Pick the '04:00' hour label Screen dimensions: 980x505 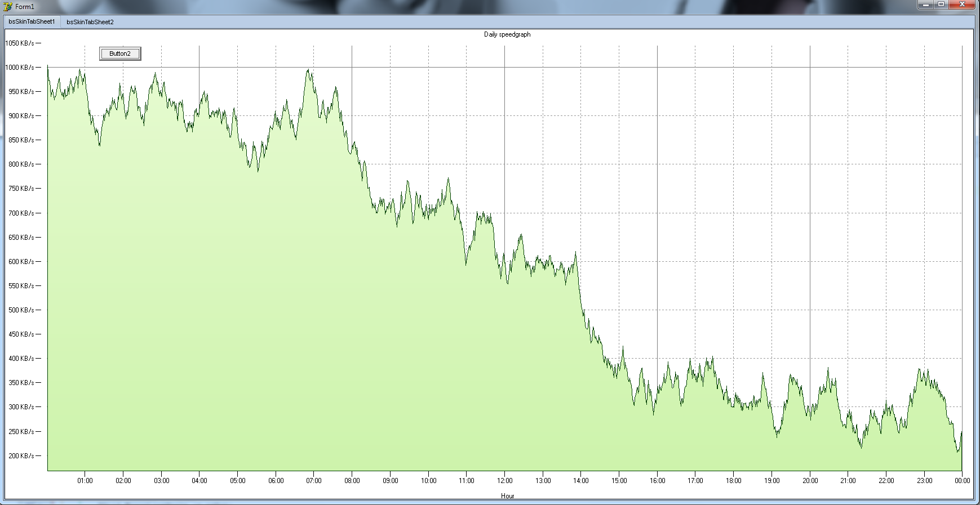[x=199, y=481]
